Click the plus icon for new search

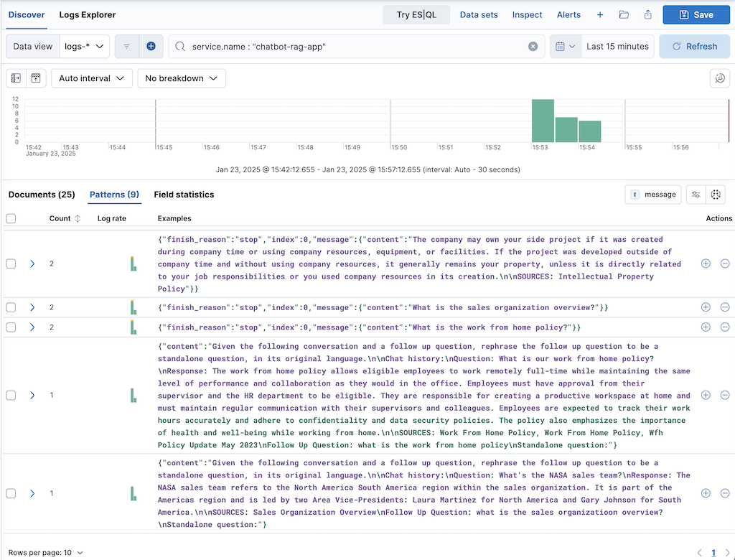pos(600,15)
